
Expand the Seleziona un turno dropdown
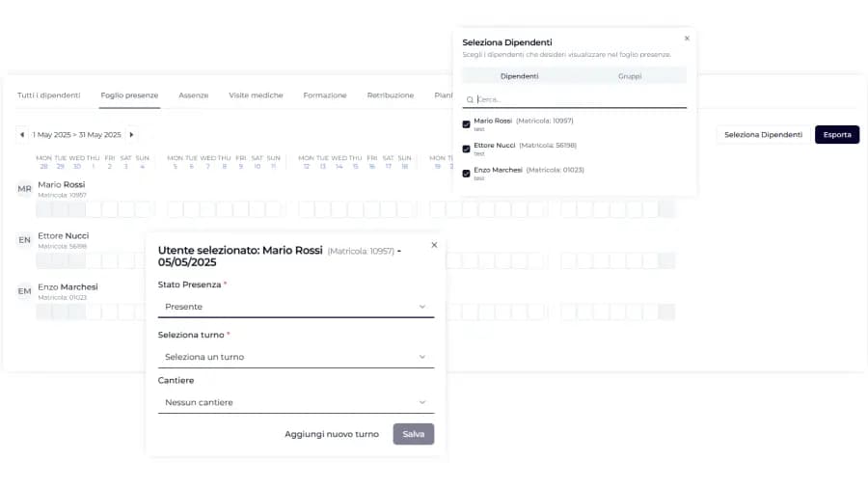(x=296, y=357)
